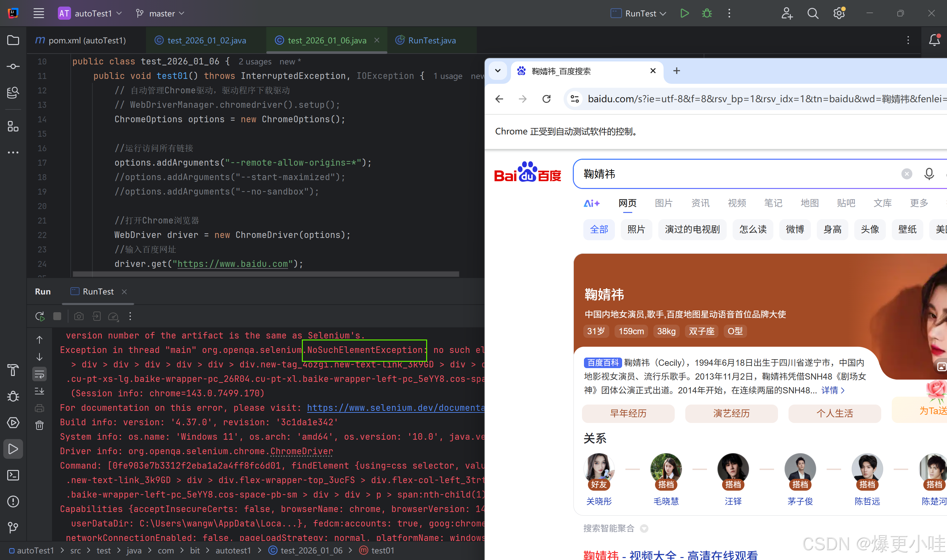Stop the running process
947x560 pixels.
[57, 316]
